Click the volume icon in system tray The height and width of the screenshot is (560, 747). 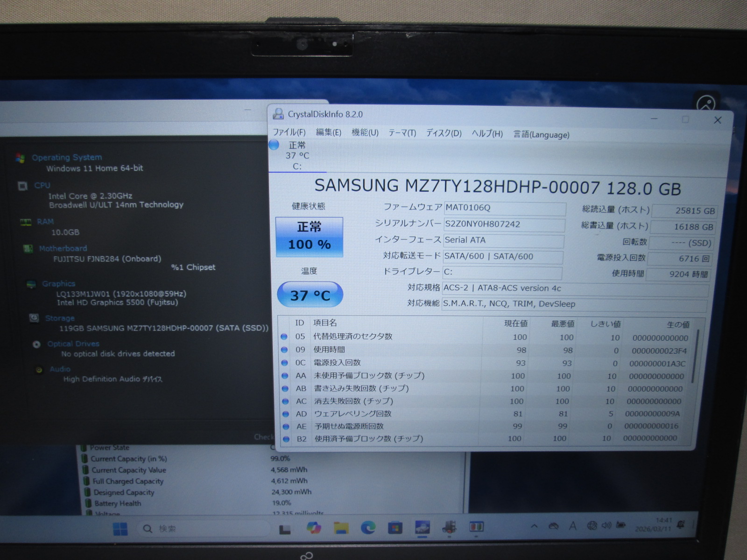[606, 526]
